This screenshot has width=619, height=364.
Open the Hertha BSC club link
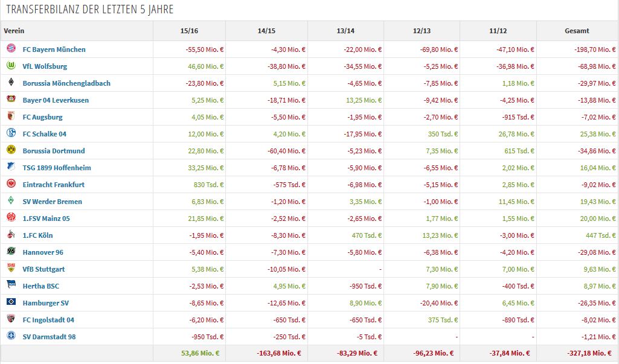[40, 286]
